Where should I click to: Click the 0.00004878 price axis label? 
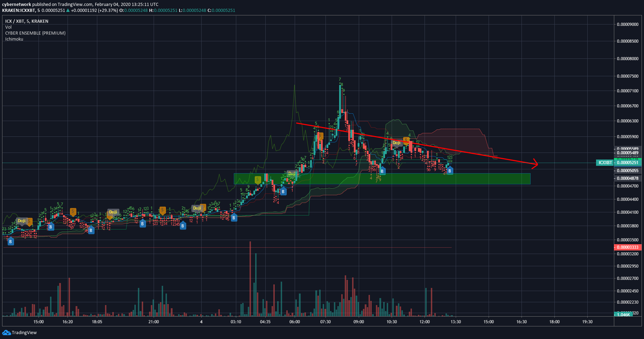pyautogui.click(x=628, y=178)
